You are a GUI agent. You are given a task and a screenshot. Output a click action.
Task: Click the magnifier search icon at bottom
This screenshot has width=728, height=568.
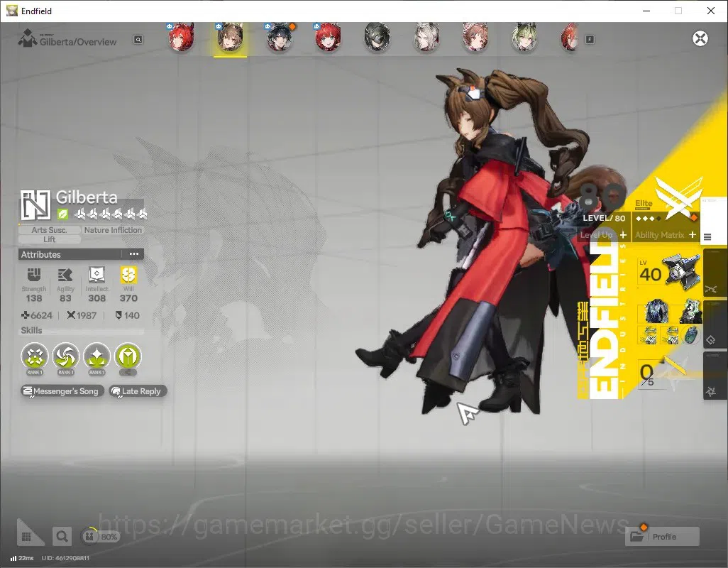[62, 537]
